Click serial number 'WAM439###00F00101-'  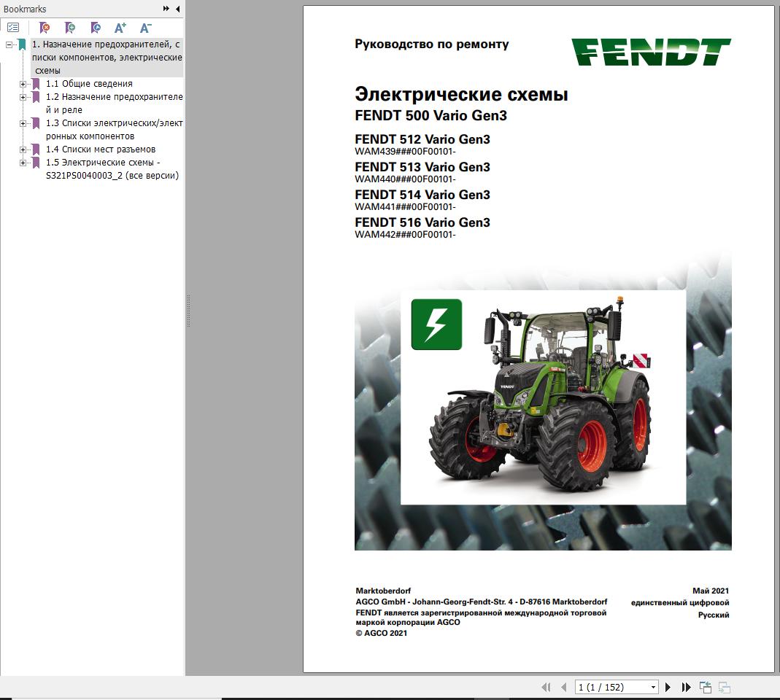click(x=405, y=152)
